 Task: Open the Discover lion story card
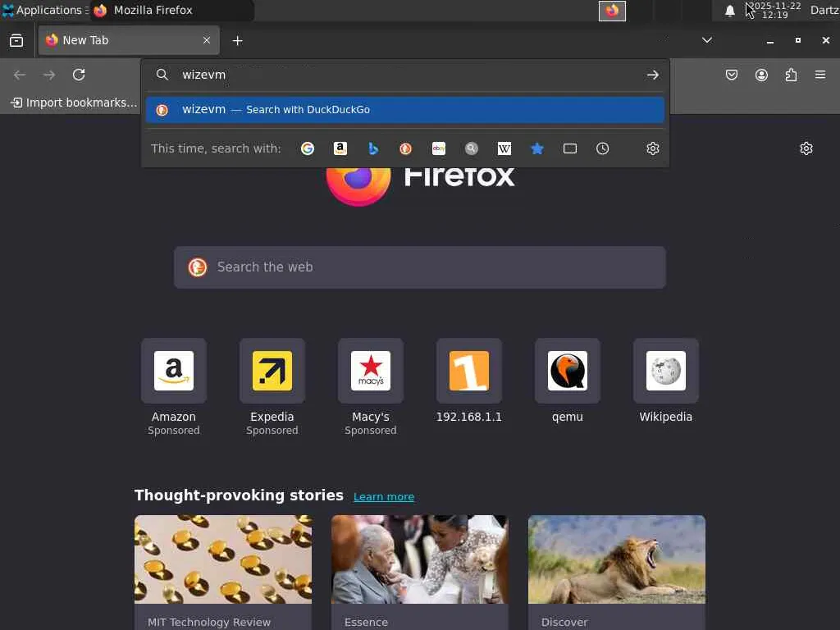[x=617, y=572]
